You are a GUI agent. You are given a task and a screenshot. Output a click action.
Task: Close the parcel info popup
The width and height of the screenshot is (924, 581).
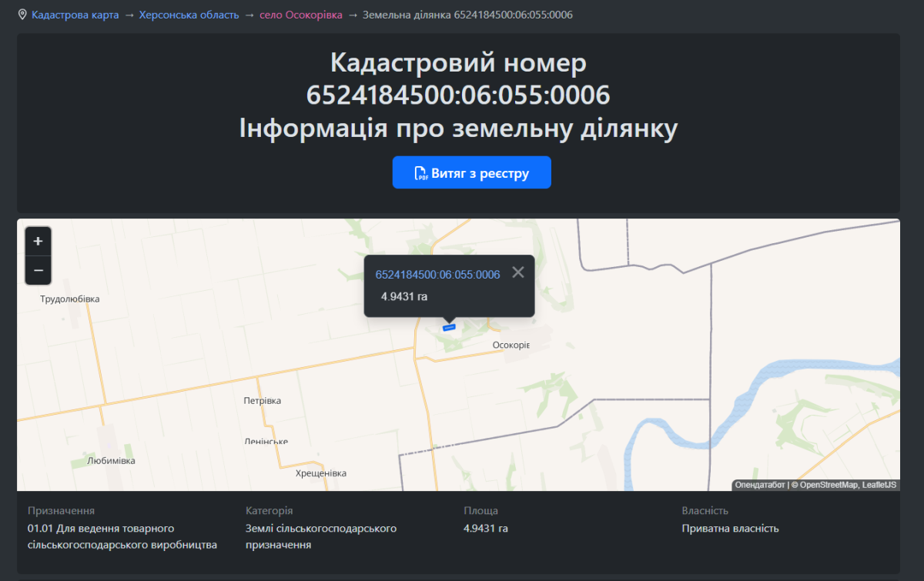518,272
